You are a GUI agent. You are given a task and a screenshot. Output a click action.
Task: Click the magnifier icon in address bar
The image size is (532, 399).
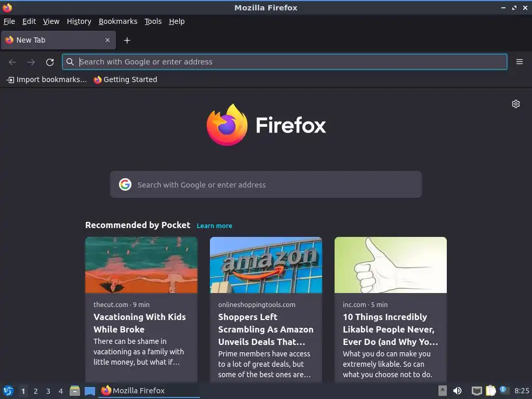point(70,62)
